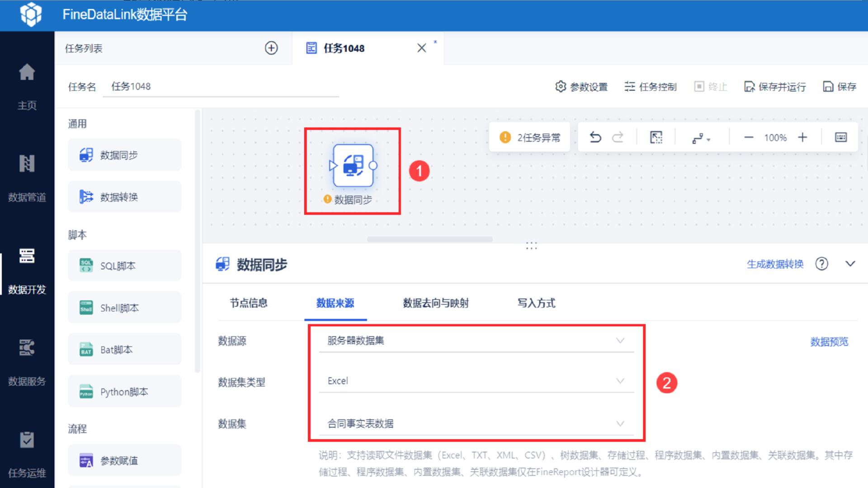Click the undo icon in the canvas toolbar
The image size is (868, 488).
click(x=596, y=137)
